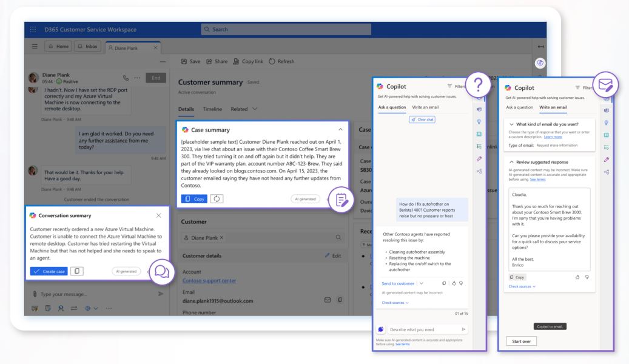The height and width of the screenshot is (364, 629).
Task: Open the ellipsis in the chat toolbar
Action: (x=109, y=308)
